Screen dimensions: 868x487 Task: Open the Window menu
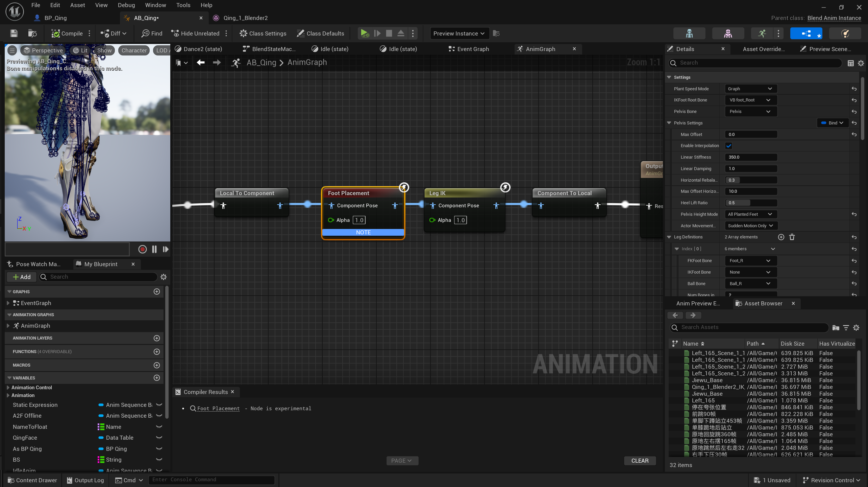pos(155,5)
